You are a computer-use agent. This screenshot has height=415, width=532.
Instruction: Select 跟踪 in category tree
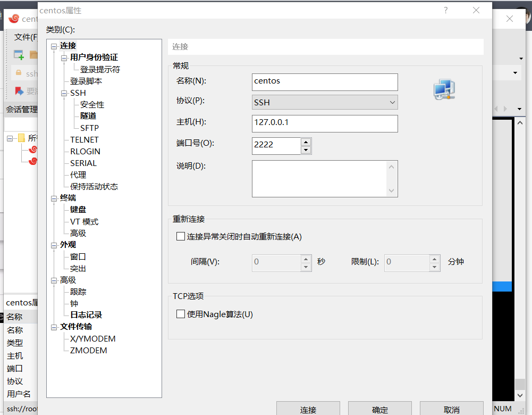(x=78, y=292)
